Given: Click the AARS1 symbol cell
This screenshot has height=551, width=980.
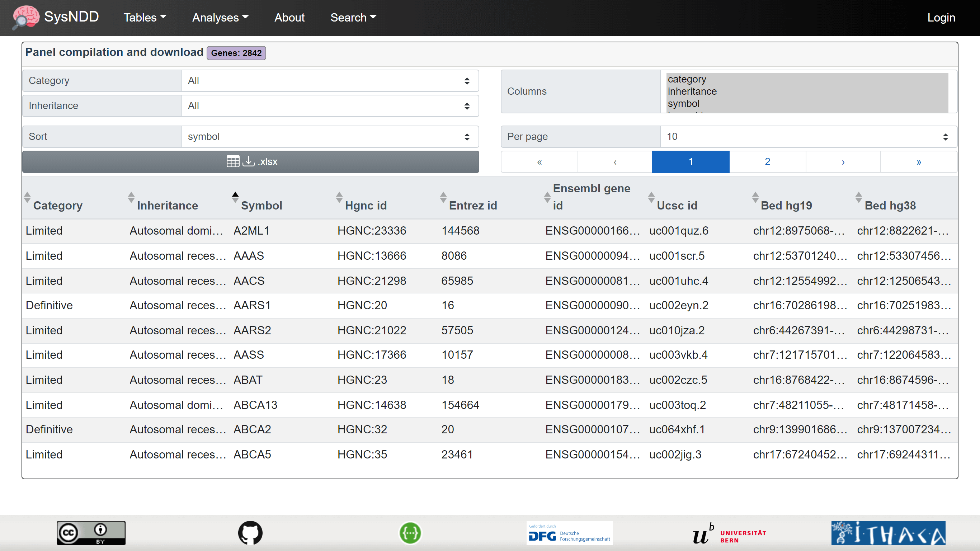Looking at the screenshot, I should [x=252, y=305].
